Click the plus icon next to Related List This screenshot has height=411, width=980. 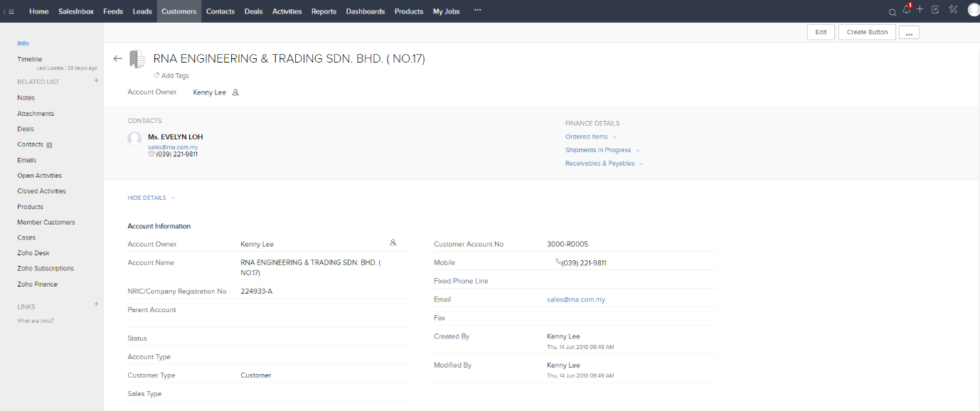(96, 81)
